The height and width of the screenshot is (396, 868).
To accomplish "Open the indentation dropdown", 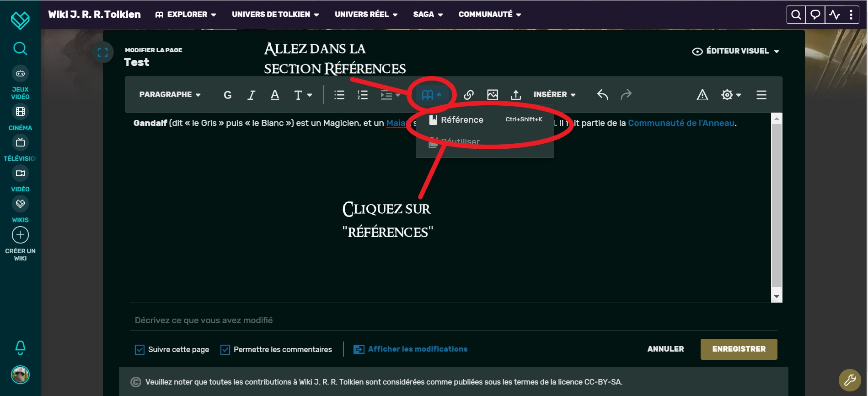I will point(390,95).
